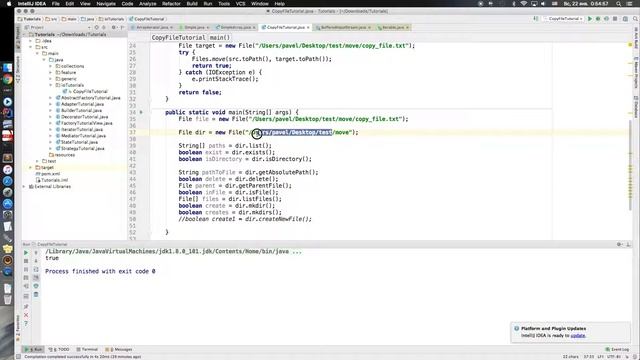Hide Run panel with download-arrow icon
Image resolution: width=640 pixels, height=360 pixels.
coord(628,244)
